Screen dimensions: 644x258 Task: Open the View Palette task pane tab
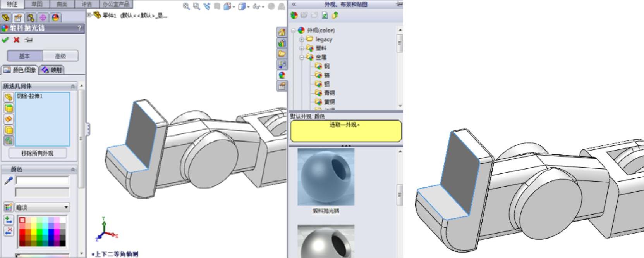[x=282, y=64]
